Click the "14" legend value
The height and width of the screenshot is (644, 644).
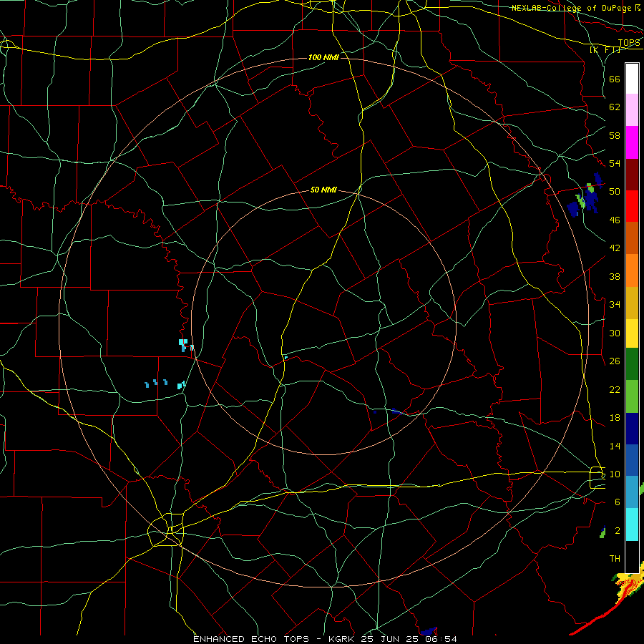(x=615, y=446)
